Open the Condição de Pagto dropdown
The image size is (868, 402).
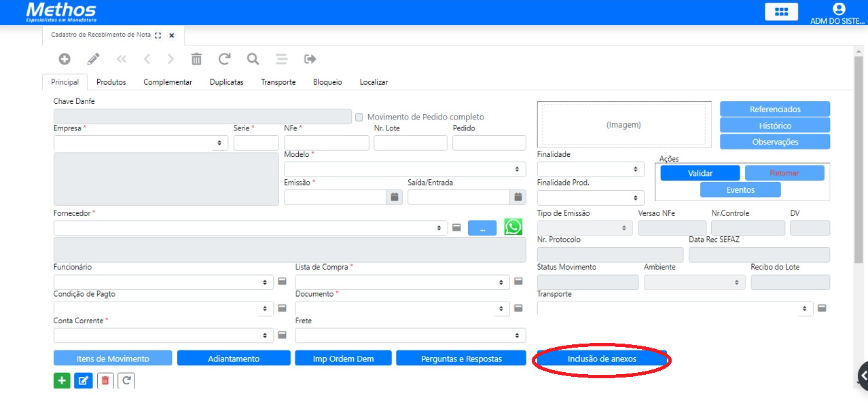click(163, 308)
